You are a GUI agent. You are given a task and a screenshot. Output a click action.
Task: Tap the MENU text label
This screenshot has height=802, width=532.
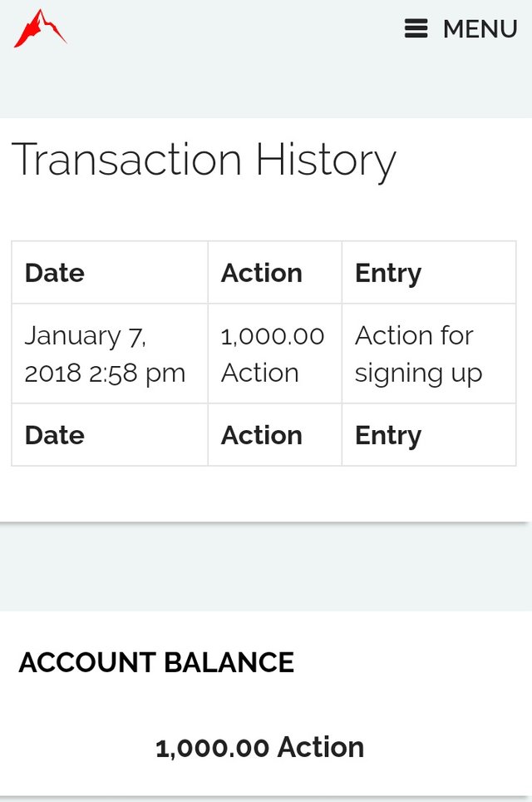coord(480,29)
